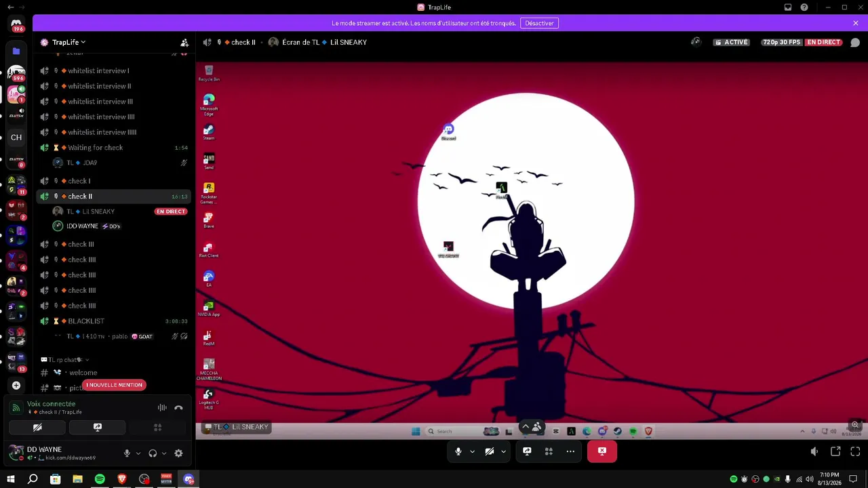Toggle screen share in call control bar
The height and width of the screenshot is (488, 868).
[527, 451]
